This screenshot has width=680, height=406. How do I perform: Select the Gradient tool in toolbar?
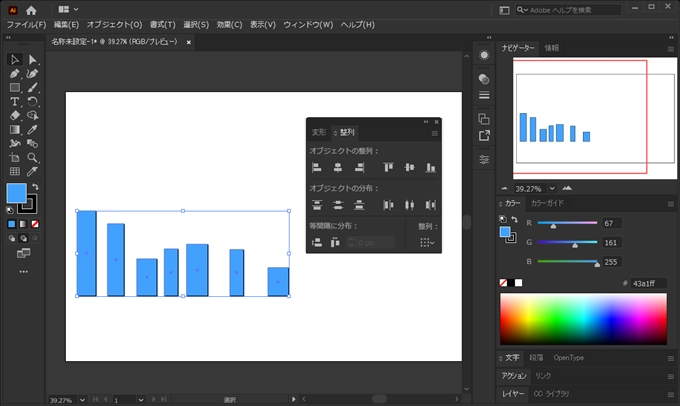15,130
